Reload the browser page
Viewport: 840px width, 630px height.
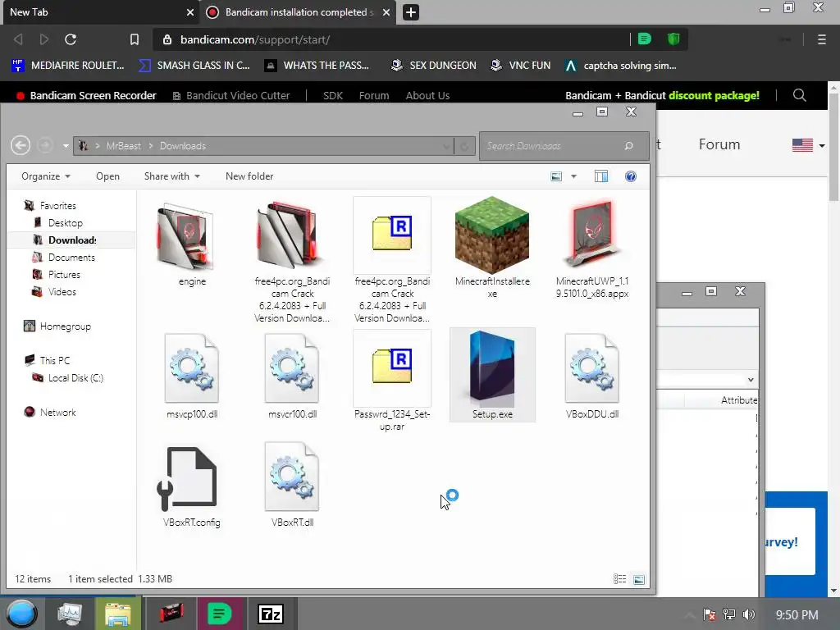(71, 39)
